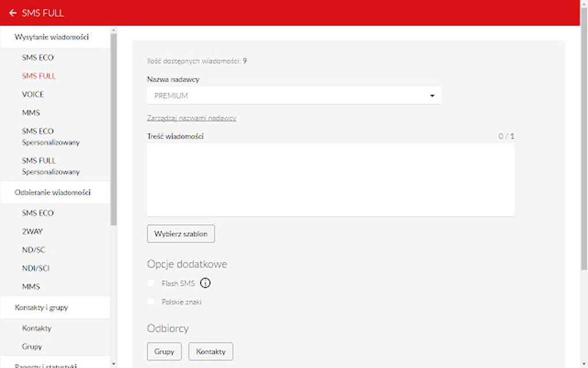Click inside the Treść wiadomości text area
Image resolution: width=588 pixels, height=368 pixels.
(329, 179)
